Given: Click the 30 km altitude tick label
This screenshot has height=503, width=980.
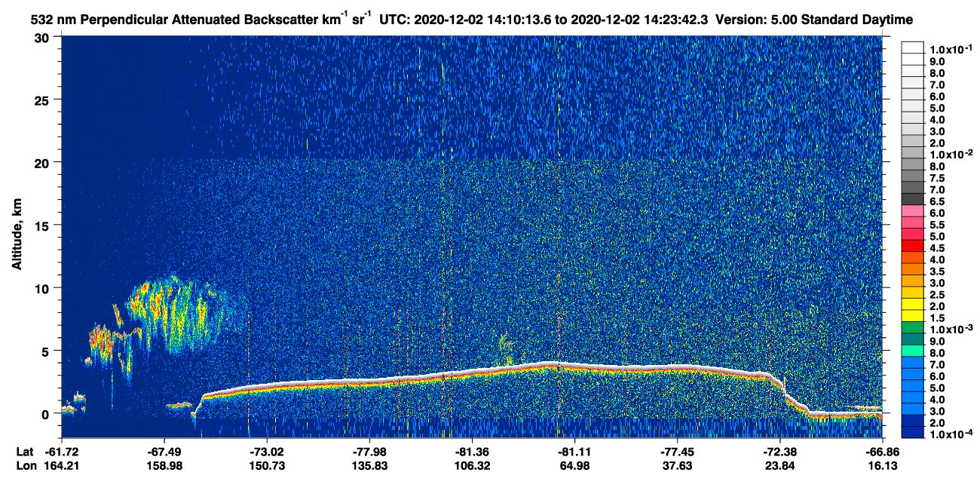Looking at the screenshot, I should (x=42, y=38).
